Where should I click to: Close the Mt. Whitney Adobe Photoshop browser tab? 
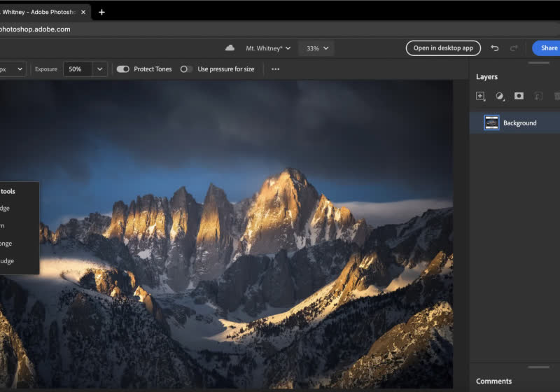83,12
